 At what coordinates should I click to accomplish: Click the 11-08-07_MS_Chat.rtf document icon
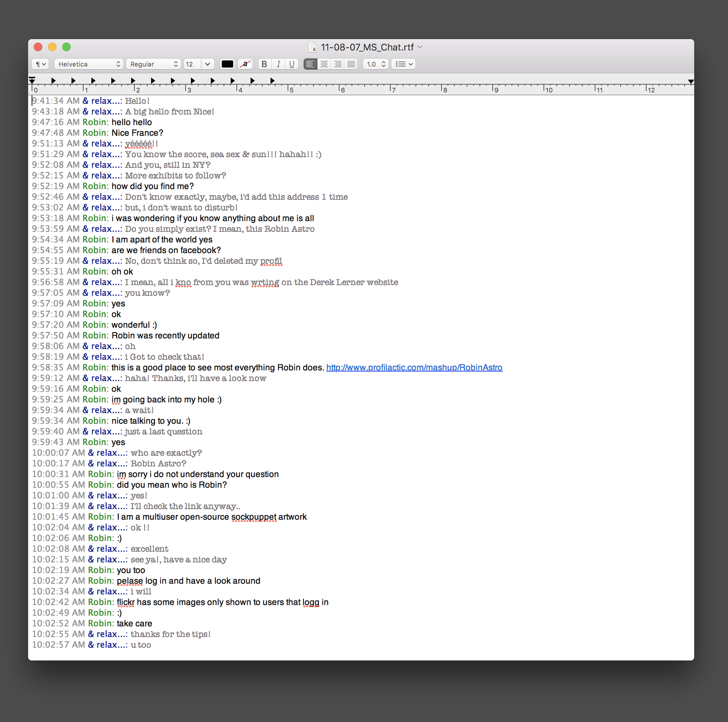(312, 47)
